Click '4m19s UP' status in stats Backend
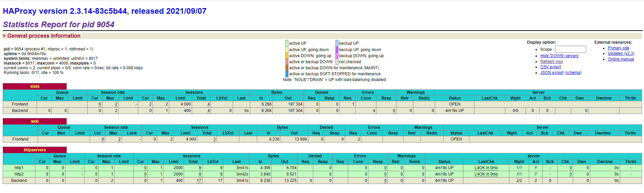The height and width of the screenshot is (193, 644). 455,111
